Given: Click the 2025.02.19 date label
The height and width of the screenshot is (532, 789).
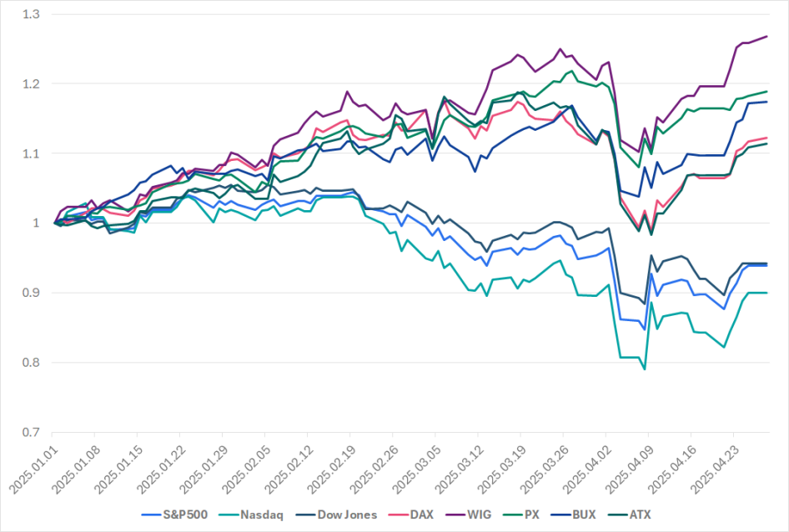Looking at the screenshot, I should [x=327, y=469].
